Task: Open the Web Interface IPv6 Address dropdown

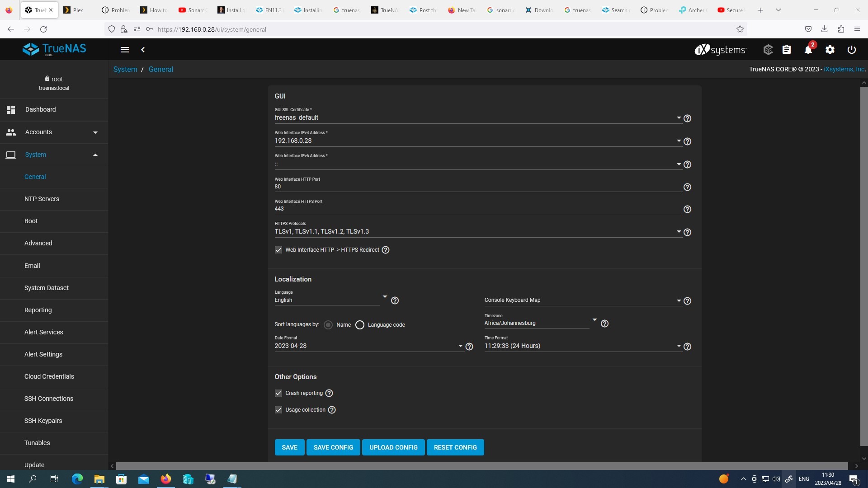Action: coord(478,164)
